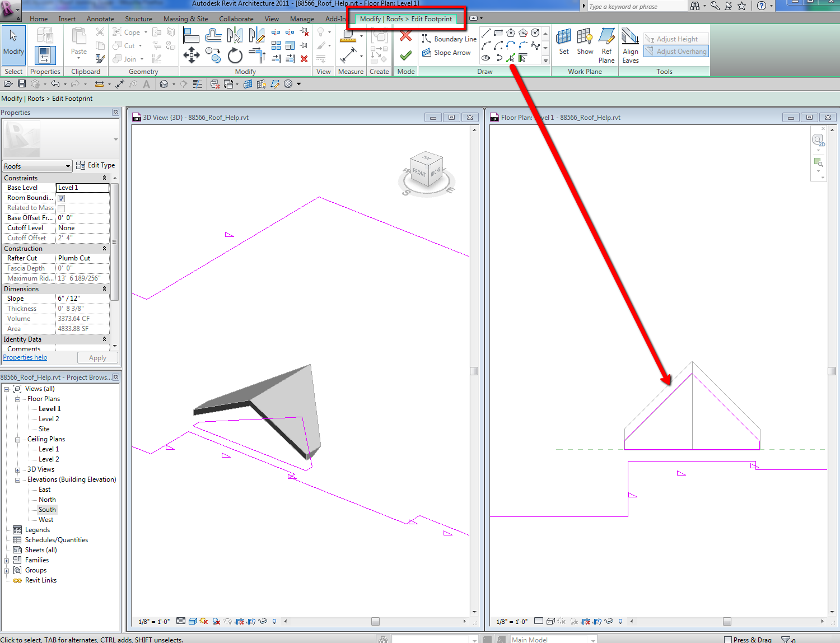The height and width of the screenshot is (643, 840).
Task: Toggle the Related to Mass checkbox
Action: pos(62,208)
